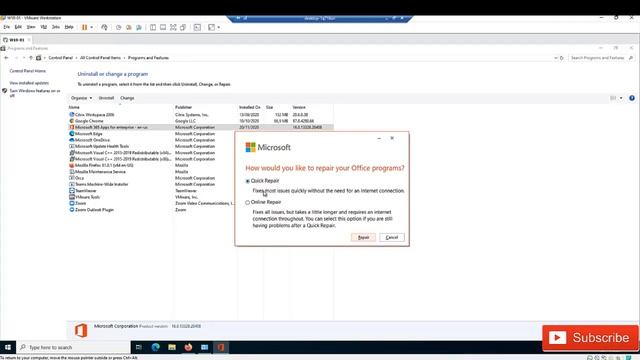Click the full screen mode toolbar icon

173,27
